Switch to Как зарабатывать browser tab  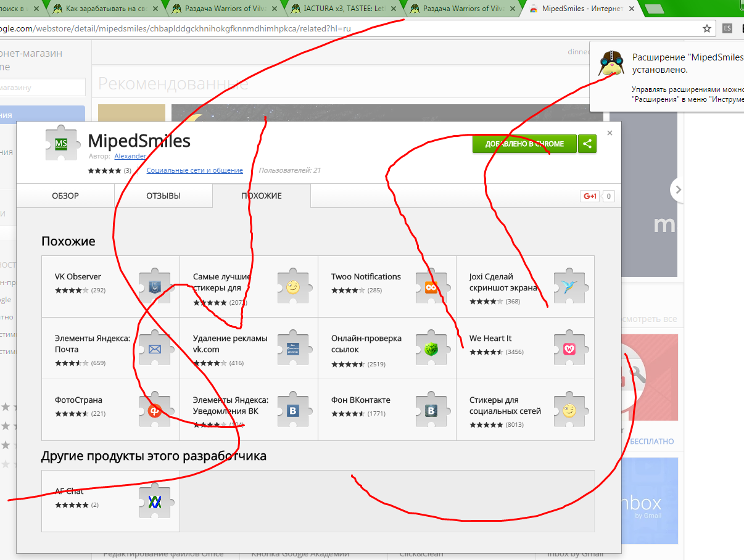pos(107,9)
